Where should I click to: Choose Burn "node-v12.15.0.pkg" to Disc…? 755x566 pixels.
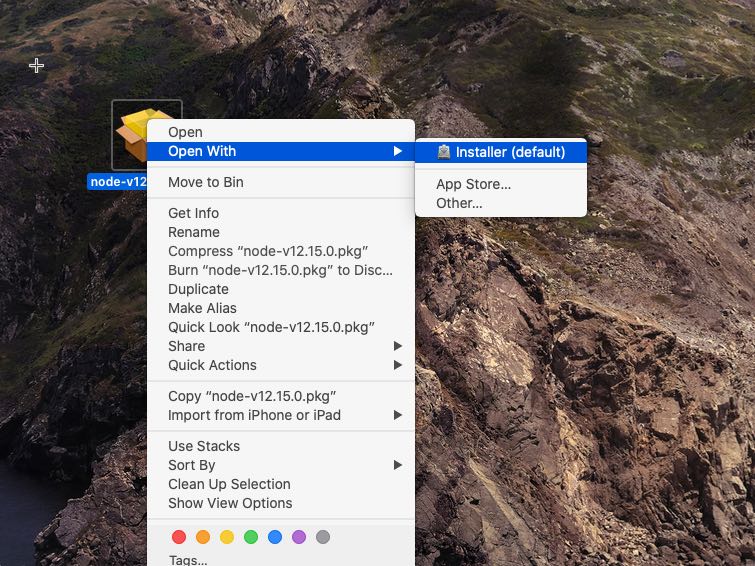(281, 270)
